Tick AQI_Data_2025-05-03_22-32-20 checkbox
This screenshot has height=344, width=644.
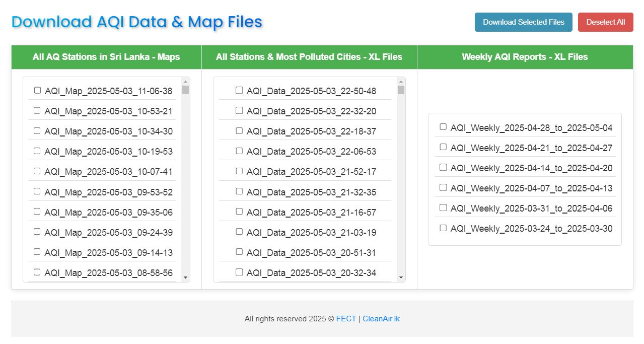(239, 111)
